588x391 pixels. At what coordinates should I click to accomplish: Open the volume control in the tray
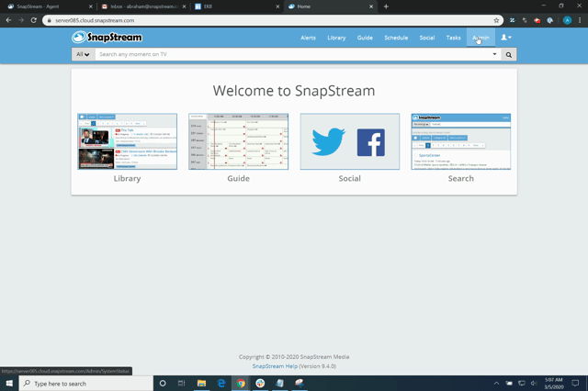point(534,383)
